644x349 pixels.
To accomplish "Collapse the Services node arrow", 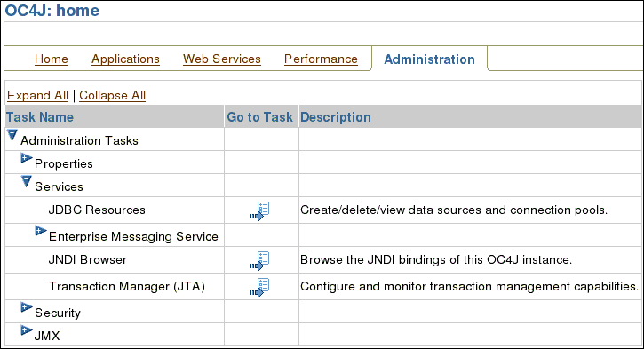I will pos(27,181).
